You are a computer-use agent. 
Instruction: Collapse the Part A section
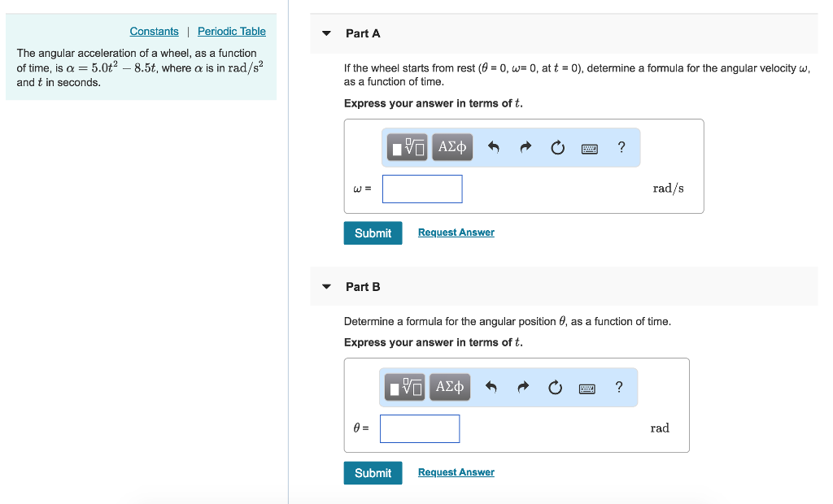click(325, 33)
